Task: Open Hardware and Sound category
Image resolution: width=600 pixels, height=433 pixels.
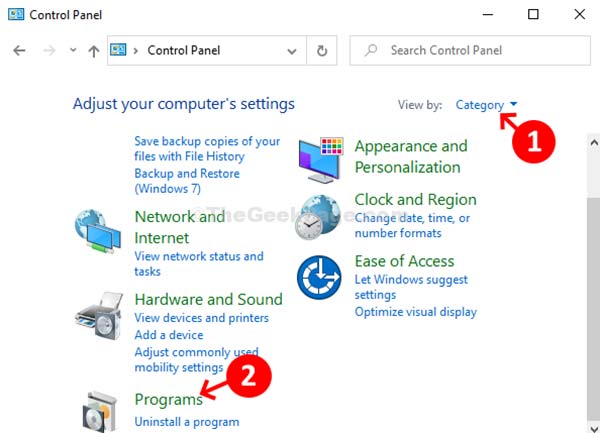Action: tap(209, 299)
